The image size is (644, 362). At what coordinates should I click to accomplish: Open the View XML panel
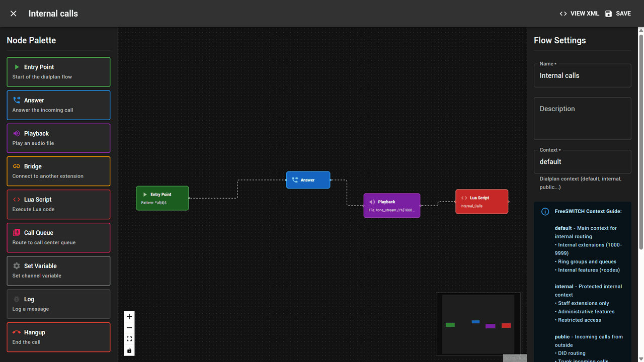pyautogui.click(x=579, y=14)
